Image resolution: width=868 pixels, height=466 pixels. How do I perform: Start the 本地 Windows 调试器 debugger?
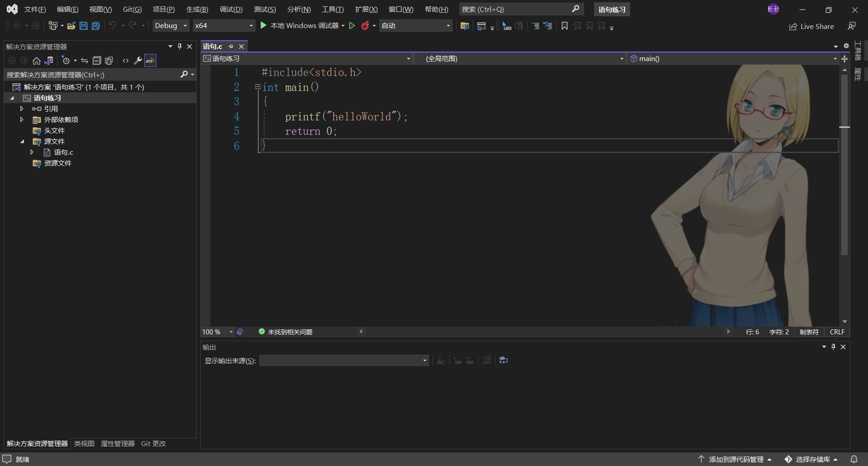click(x=302, y=25)
